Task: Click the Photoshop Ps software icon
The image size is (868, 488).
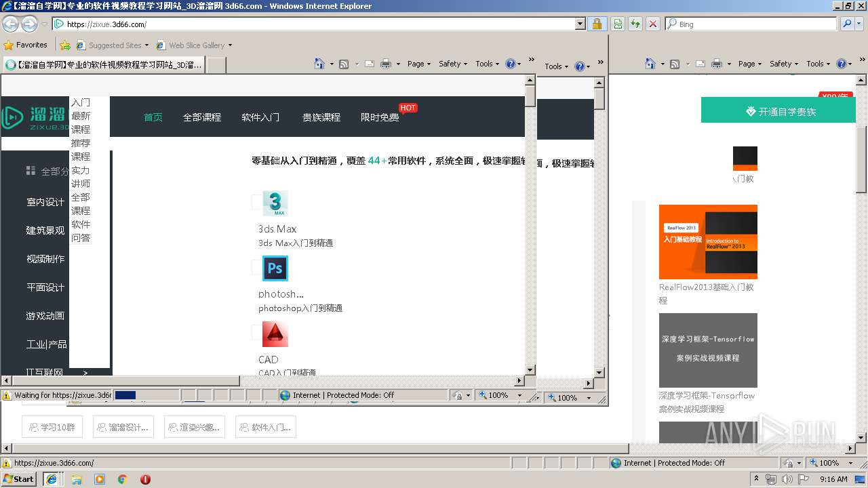Action: [275, 268]
